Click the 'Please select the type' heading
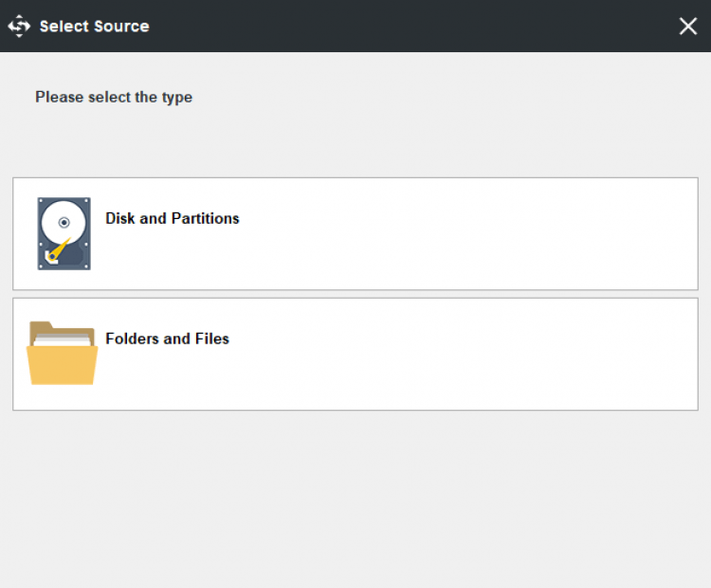Screen dimensions: 711x588 [x=114, y=97]
